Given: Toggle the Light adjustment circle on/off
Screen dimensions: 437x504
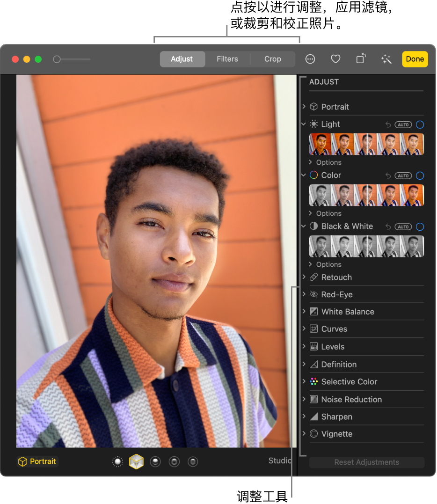Looking at the screenshot, I should coord(420,125).
